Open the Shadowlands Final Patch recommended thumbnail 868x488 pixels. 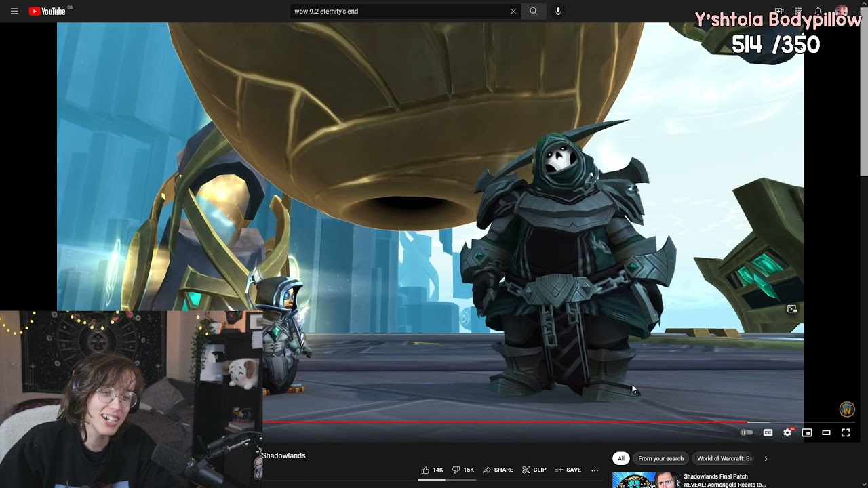pos(646,480)
